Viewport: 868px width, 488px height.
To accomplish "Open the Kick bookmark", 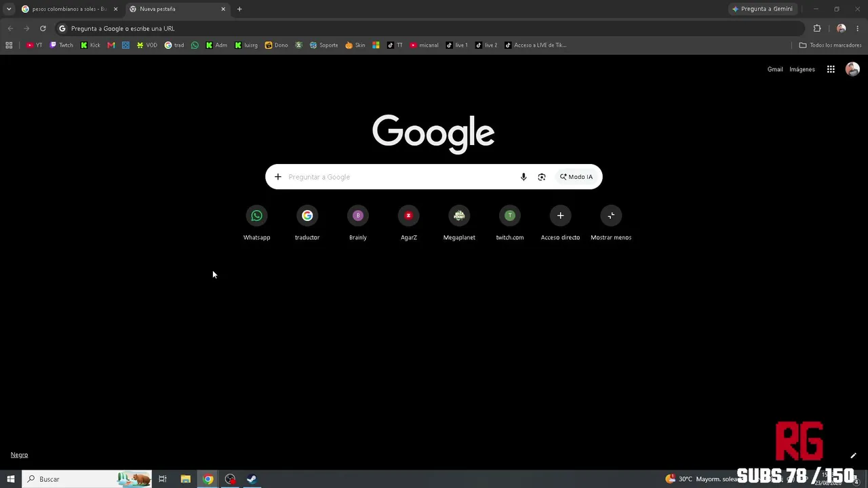I will pyautogui.click(x=90, y=45).
